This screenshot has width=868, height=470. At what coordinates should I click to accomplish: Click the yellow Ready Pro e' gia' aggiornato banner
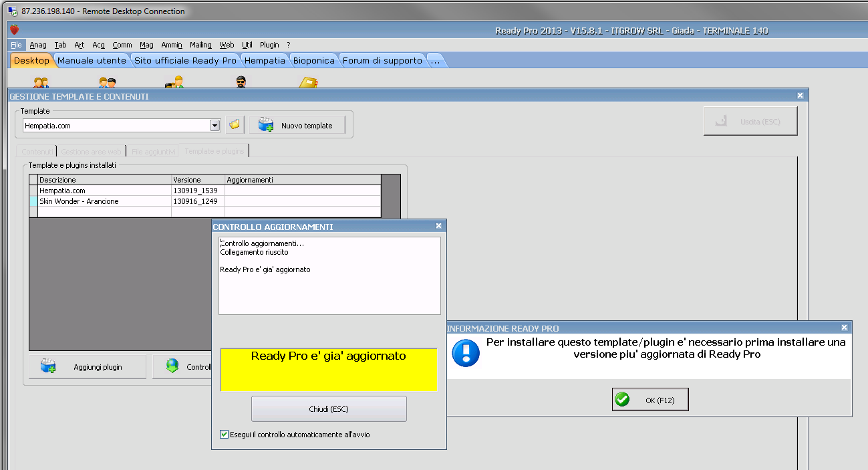point(329,369)
